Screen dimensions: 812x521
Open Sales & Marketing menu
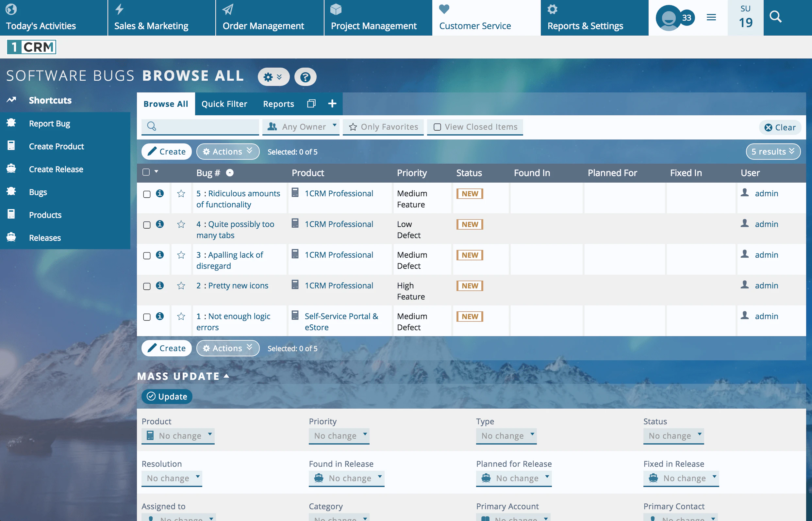(x=162, y=18)
